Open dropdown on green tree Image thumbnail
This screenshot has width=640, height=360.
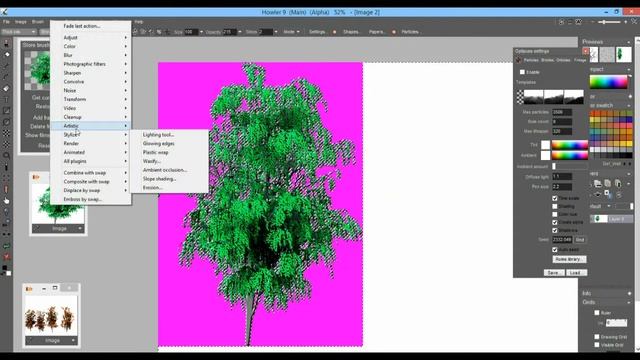80,229
